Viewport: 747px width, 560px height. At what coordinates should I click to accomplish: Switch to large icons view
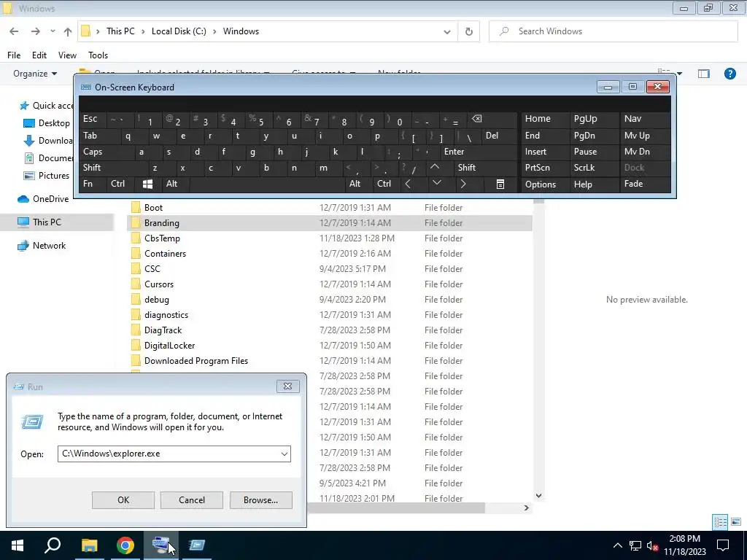(x=736, y=522)
